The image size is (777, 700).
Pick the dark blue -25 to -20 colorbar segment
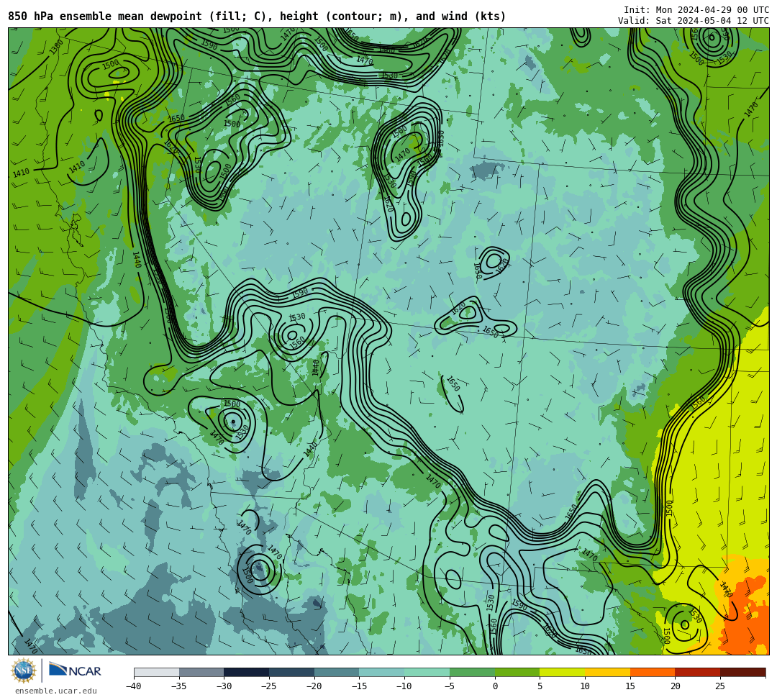pos(292,672)
